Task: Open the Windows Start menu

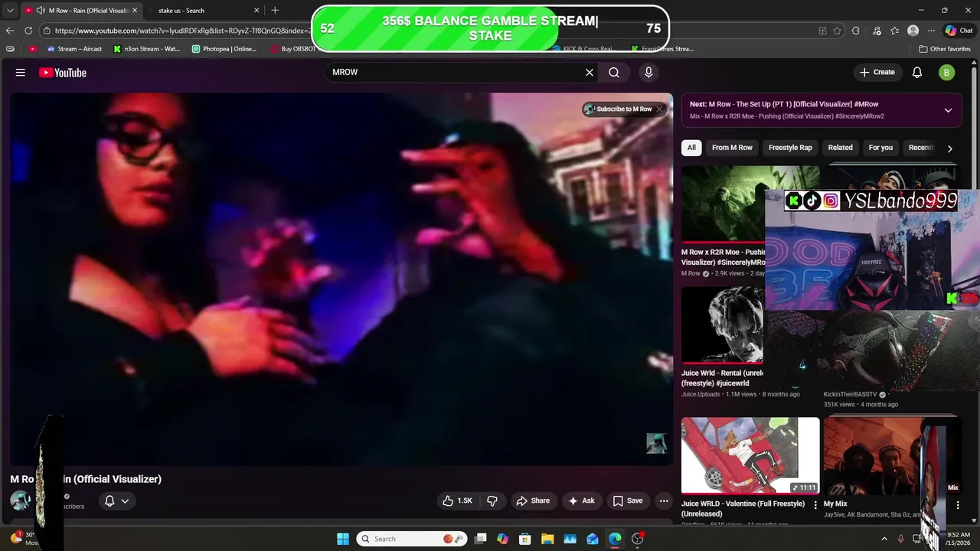Action: pyautogui.click(x=343, y=539)
